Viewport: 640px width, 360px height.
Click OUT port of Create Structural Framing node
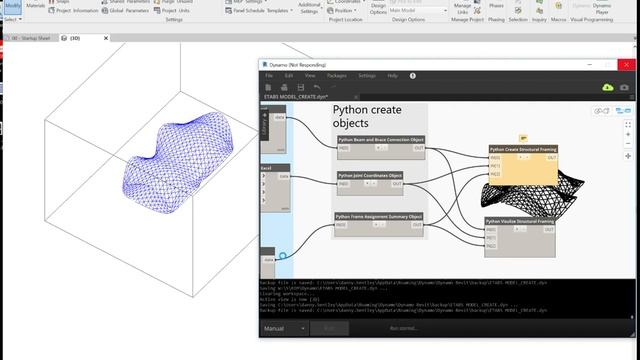point(552,158)
